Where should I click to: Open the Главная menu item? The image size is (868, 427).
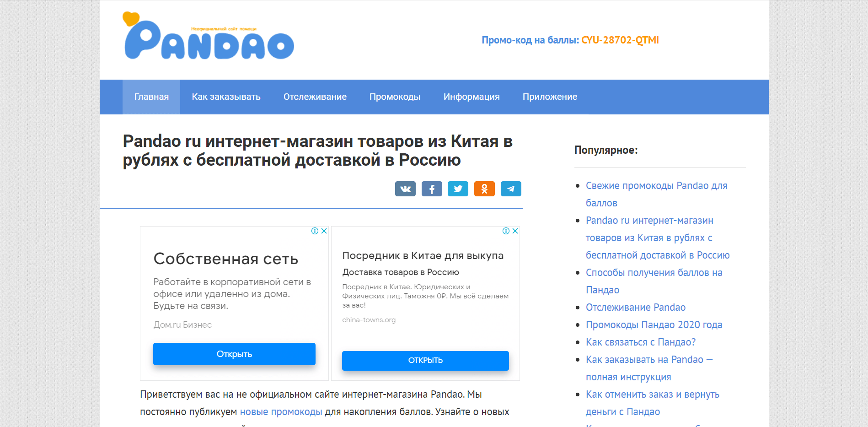coord(151,97)
